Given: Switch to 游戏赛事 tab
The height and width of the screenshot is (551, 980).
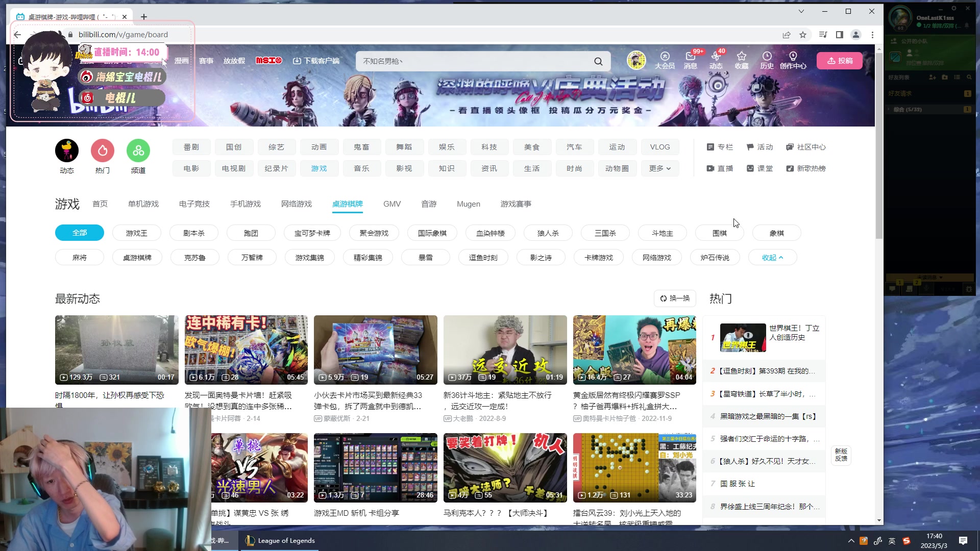Looking at the screenshot, I should tap(516, 204).
